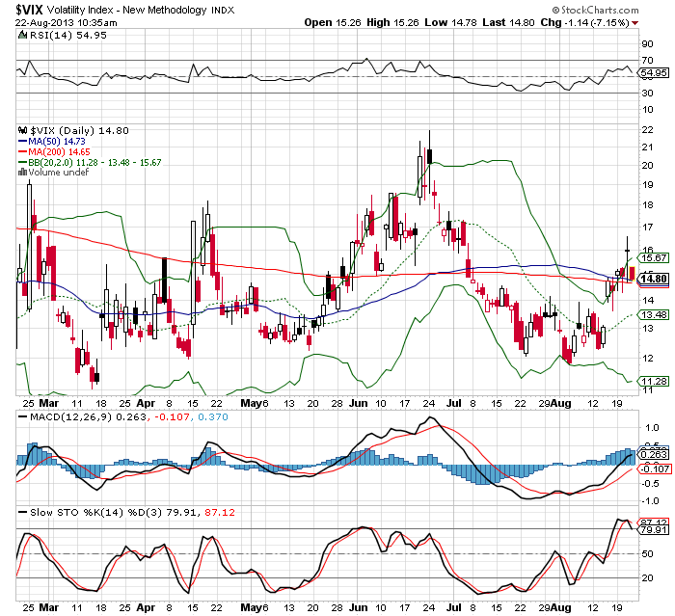Click the red down-arrow after the Chg value
Screen dimensions: 675x616
[x=634, y=23]
